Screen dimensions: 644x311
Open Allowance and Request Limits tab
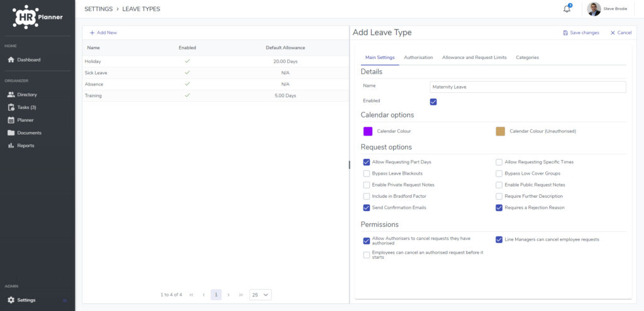(474, 57)
